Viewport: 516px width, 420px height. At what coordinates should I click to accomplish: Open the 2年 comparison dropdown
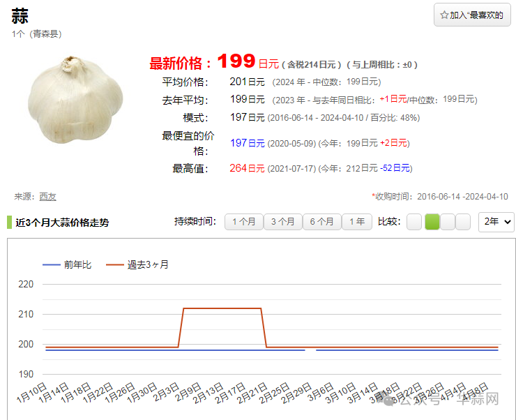tap(496, 222)
